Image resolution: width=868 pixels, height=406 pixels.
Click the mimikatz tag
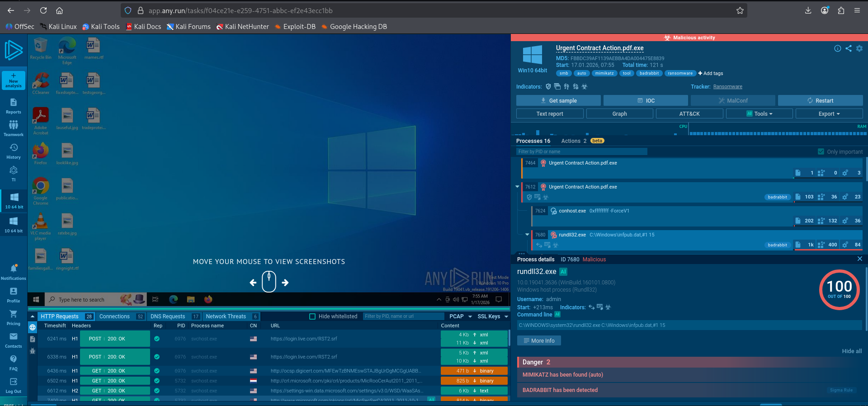point(604,73)
